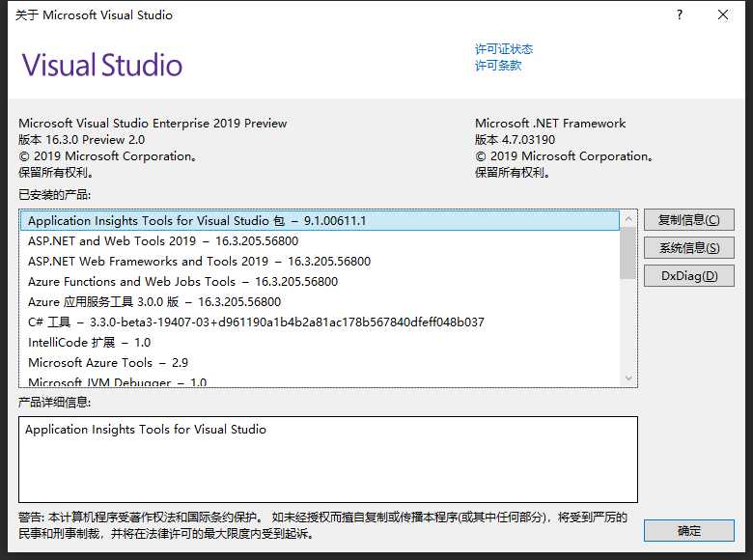The width and height of the screenshot is (753, 560).
Task: Click the 版本 4.7.03190 text
Action: (515, 140)
